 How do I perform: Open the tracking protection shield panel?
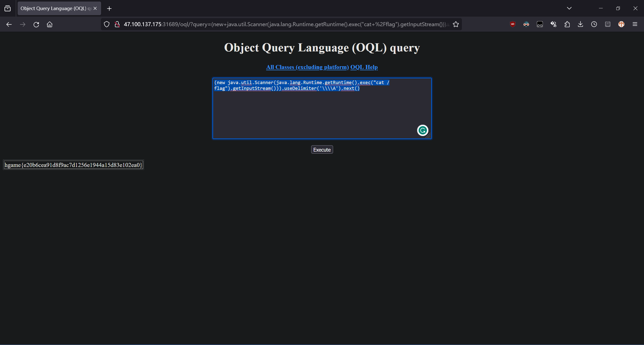107,24
